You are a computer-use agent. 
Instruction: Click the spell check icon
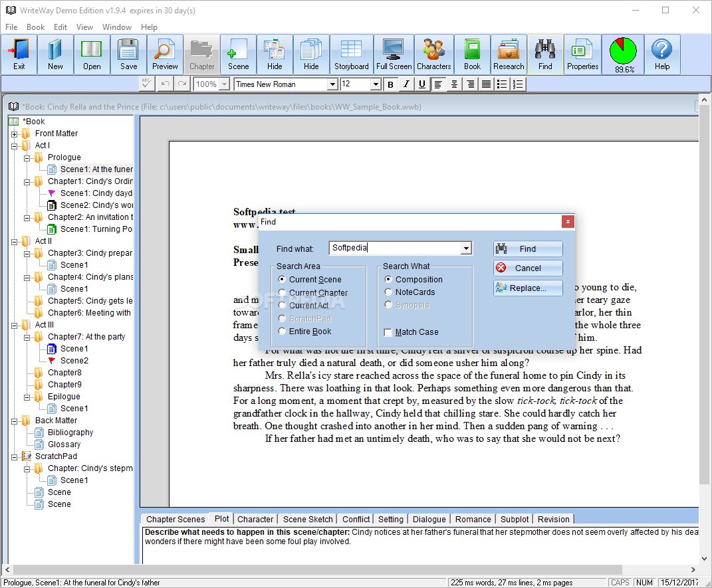coord(147,84)
